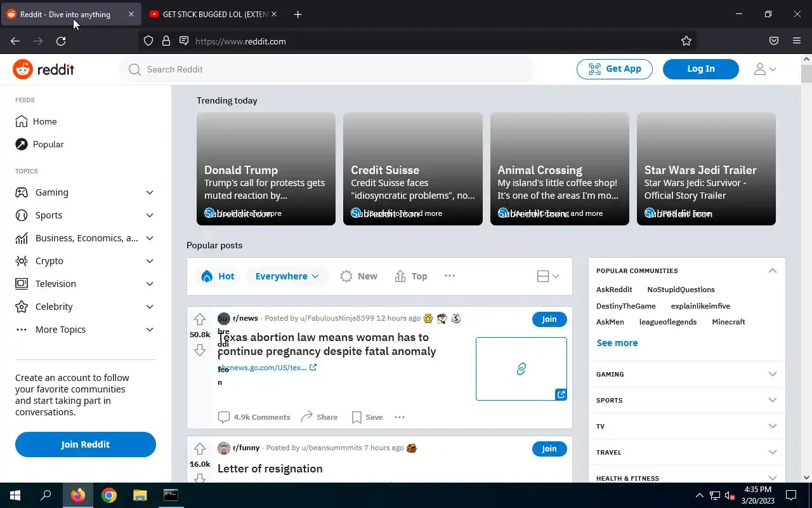Image resolution: width=812 pixels, height=508 pixels.
Task: Open Firefox hamburger application menu
Action: pyautogui.click(x=797, y=41)
